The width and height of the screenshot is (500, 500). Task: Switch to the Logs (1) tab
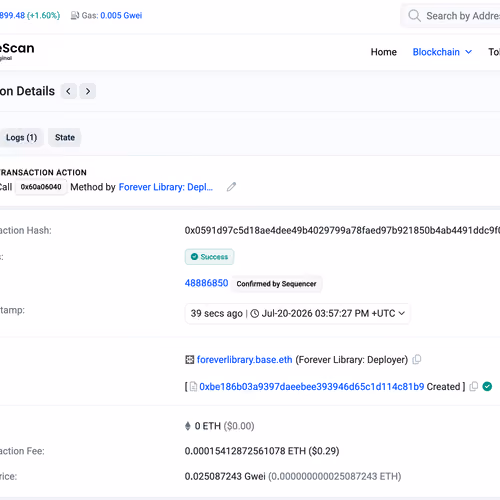(21, 137)
